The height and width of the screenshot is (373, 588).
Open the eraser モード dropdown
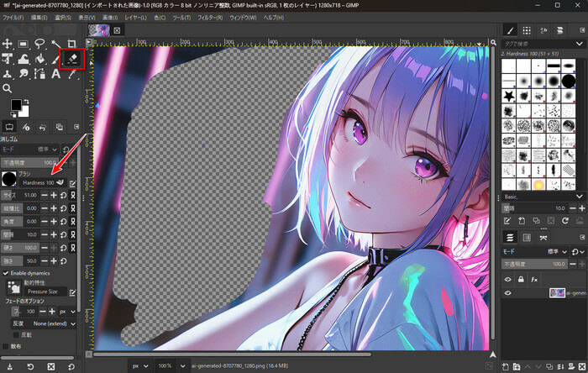coord(30,150)
